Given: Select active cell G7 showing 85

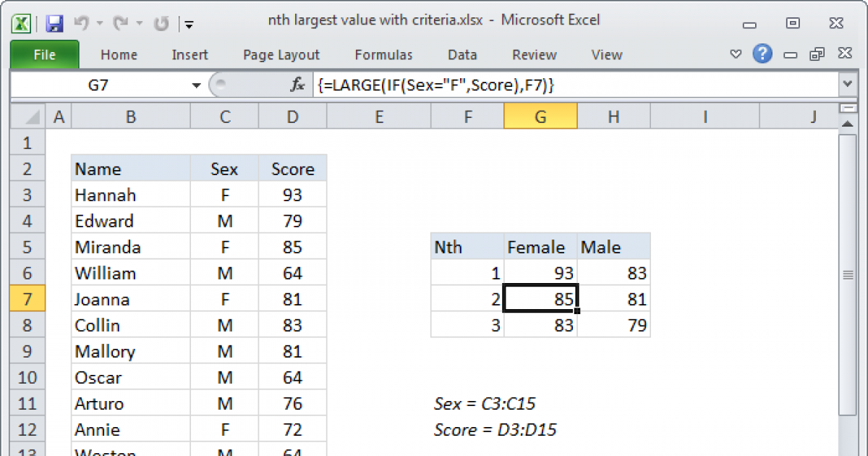Looking at the screenshot, I should [540, 300].
